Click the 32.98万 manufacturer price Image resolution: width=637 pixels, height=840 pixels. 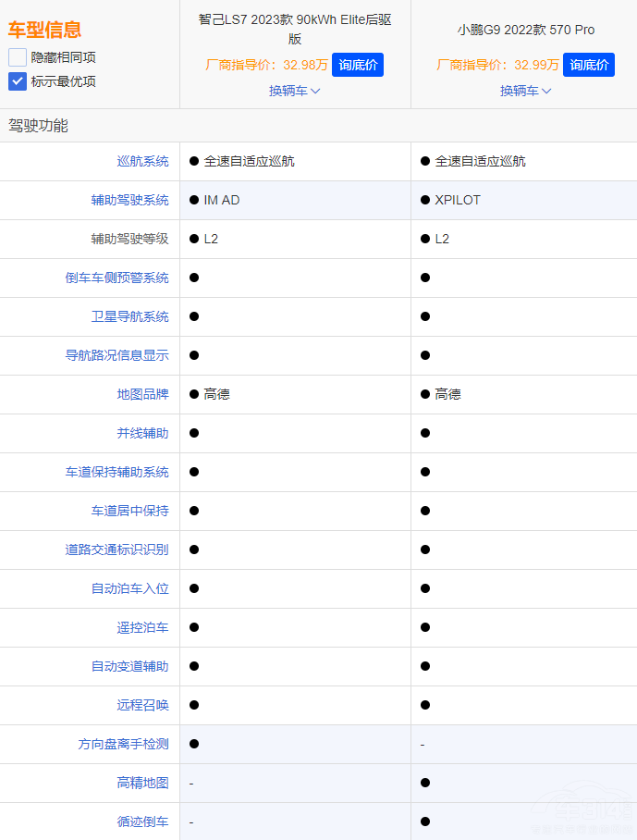(305, 65)
